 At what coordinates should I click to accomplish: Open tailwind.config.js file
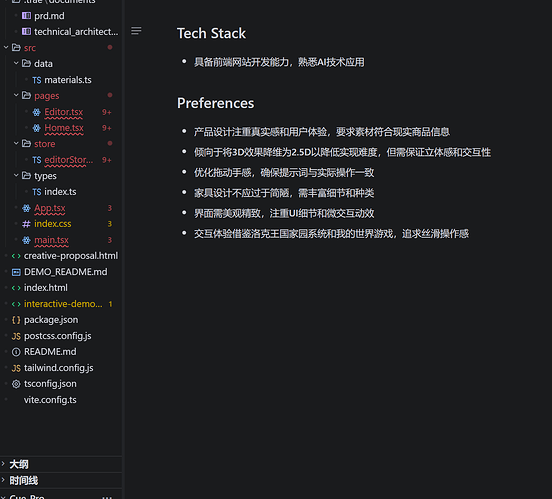pos(58,368)
